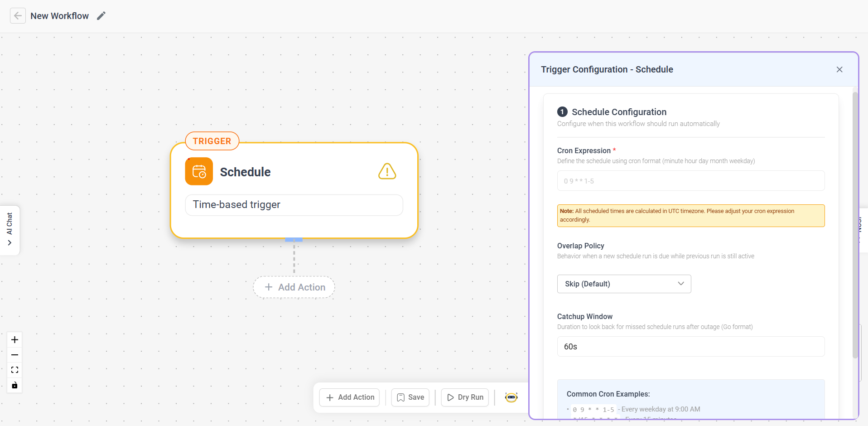Click the chevron on Skip (Default) selector
Screen dimensions: 868x426
(x=681, y=283)
